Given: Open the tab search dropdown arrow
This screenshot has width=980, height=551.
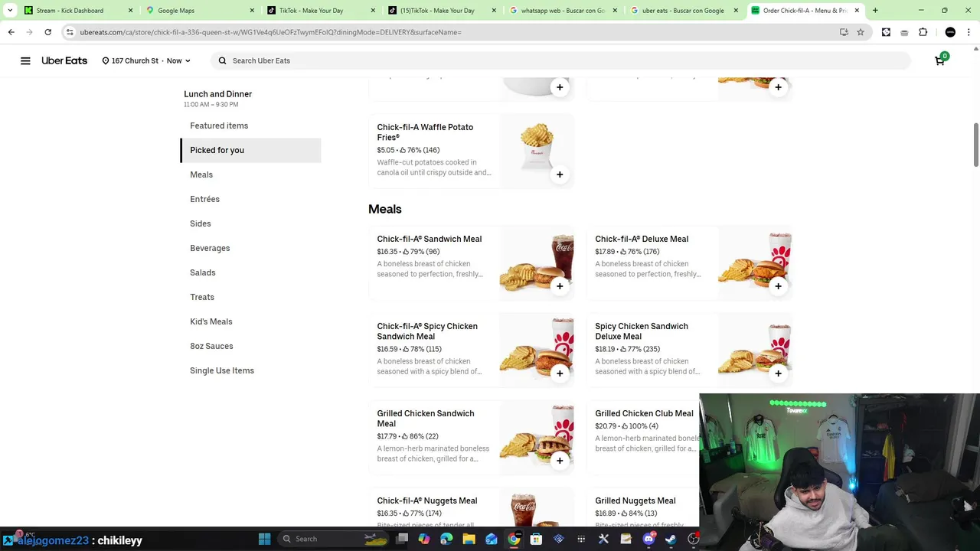Looking at the screenshot, I should (10, 11).
